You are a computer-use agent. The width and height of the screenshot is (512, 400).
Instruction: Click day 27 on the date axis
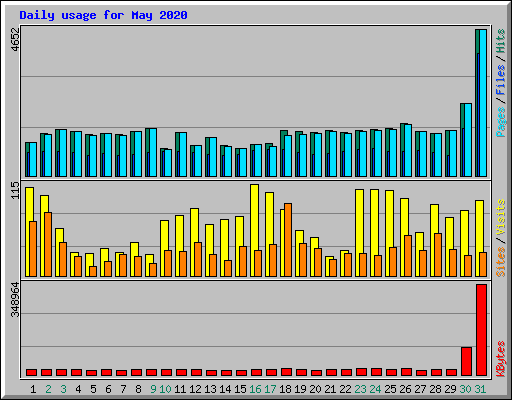coord(420,389)
